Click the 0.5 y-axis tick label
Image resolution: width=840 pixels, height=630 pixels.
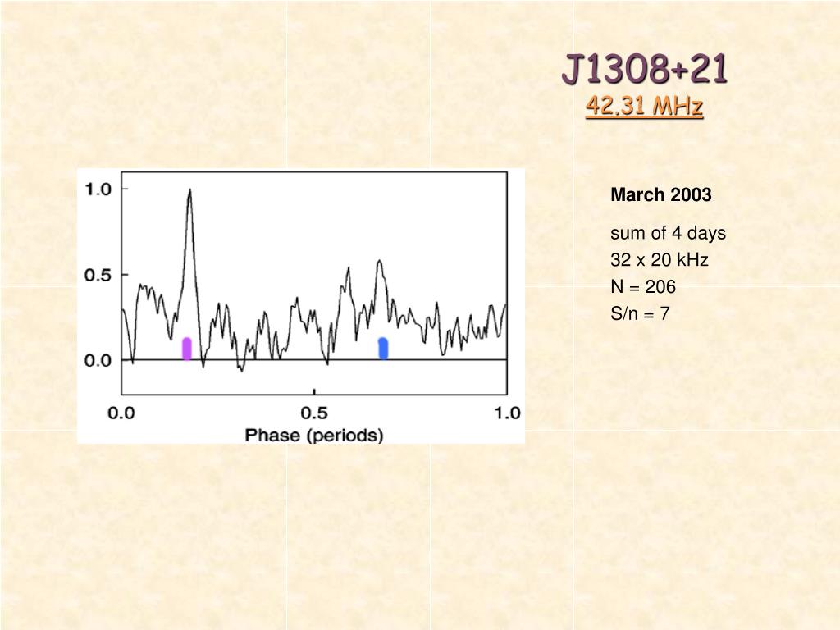(x=98, y=275)
